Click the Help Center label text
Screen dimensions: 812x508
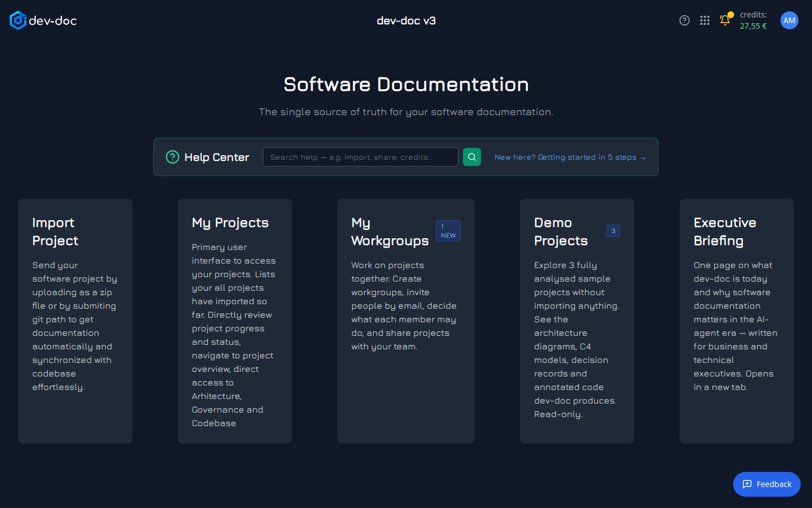pos(217,157)
